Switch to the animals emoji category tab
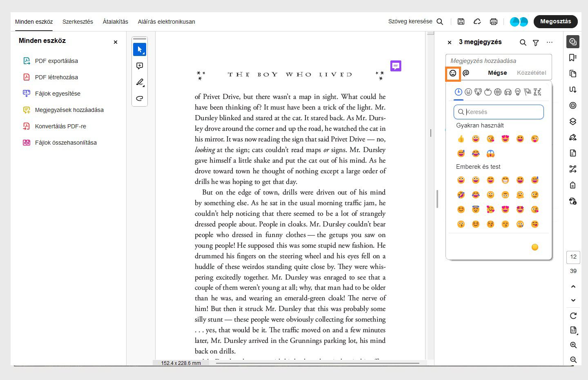 point(478,92)
